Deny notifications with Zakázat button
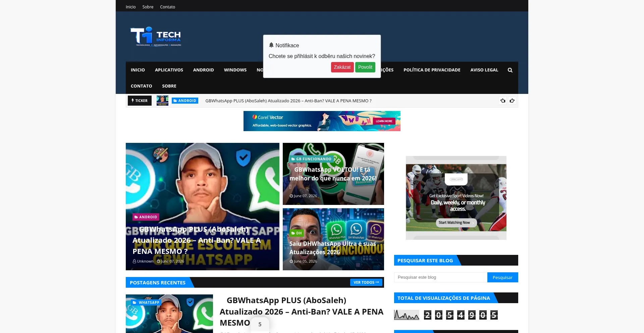 (342, 67)
